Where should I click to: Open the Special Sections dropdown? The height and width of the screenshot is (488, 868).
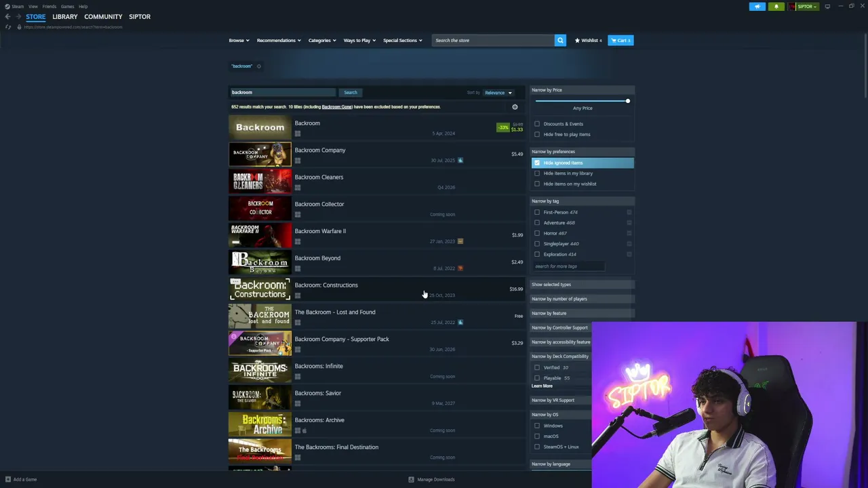tap(403, 40)
